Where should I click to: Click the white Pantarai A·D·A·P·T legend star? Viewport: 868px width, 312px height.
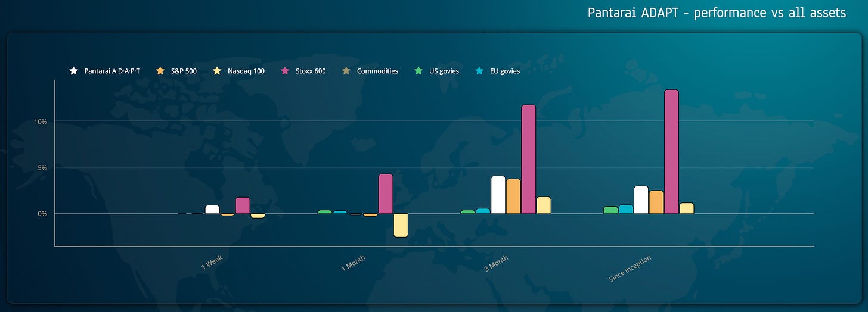pos(73,71)
